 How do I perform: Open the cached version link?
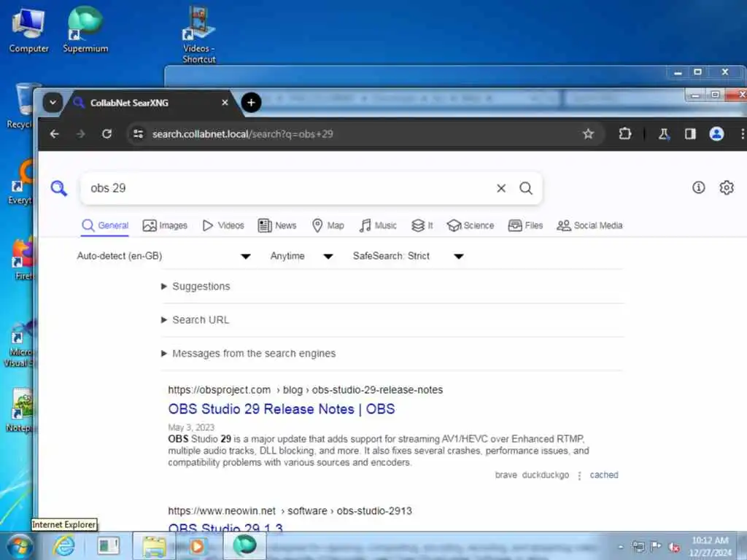click(603, 475)
